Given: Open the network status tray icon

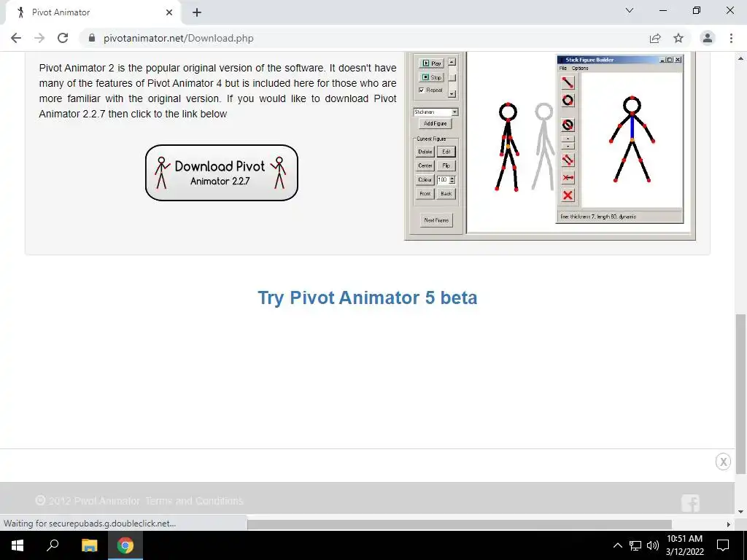Looking at the screenshot, I should click(x=635, y=545).
